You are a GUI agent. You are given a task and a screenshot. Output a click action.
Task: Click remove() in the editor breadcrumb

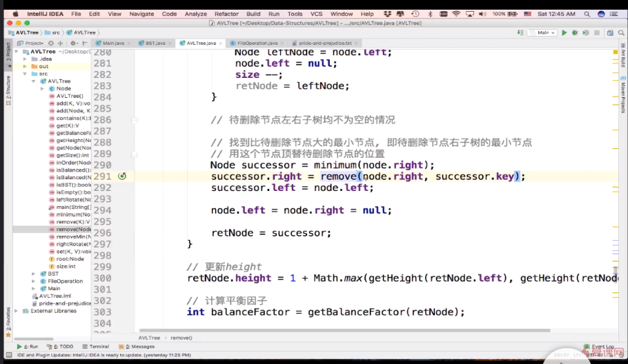point(181,338)
